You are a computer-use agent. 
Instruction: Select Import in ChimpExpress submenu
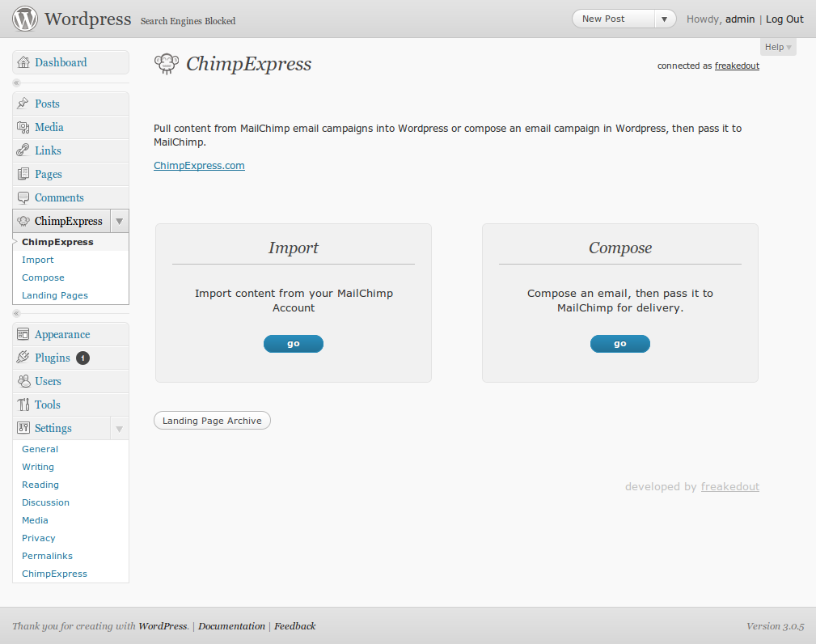click(x=37, y=260)
